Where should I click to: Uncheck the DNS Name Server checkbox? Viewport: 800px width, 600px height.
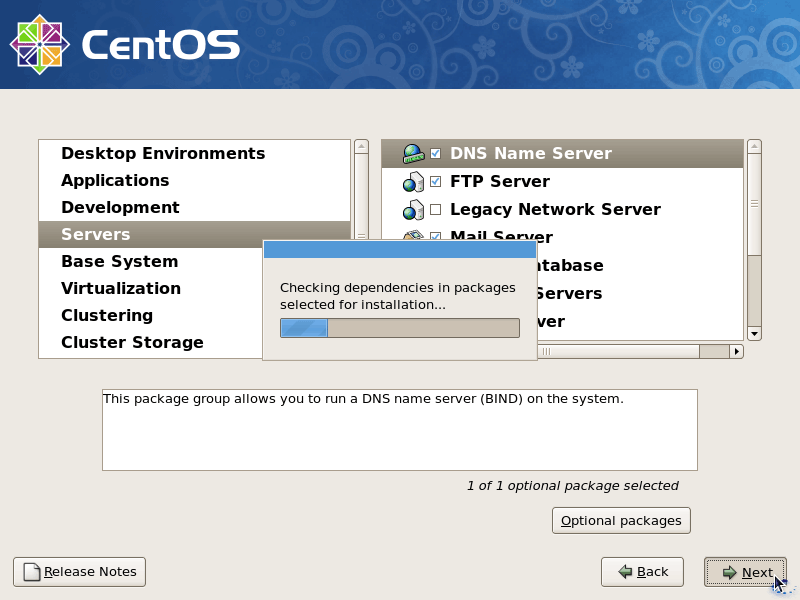pos(437,153)
